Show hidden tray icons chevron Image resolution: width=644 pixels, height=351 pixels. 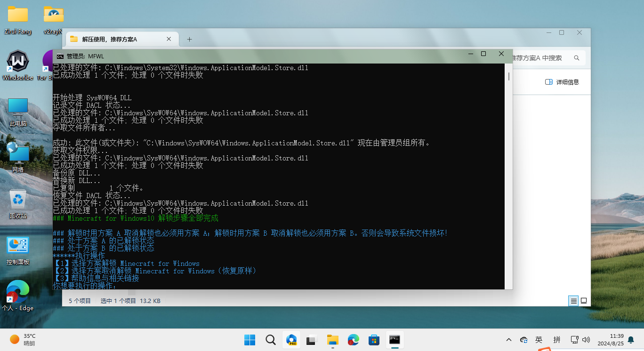(x=508, y=340)
